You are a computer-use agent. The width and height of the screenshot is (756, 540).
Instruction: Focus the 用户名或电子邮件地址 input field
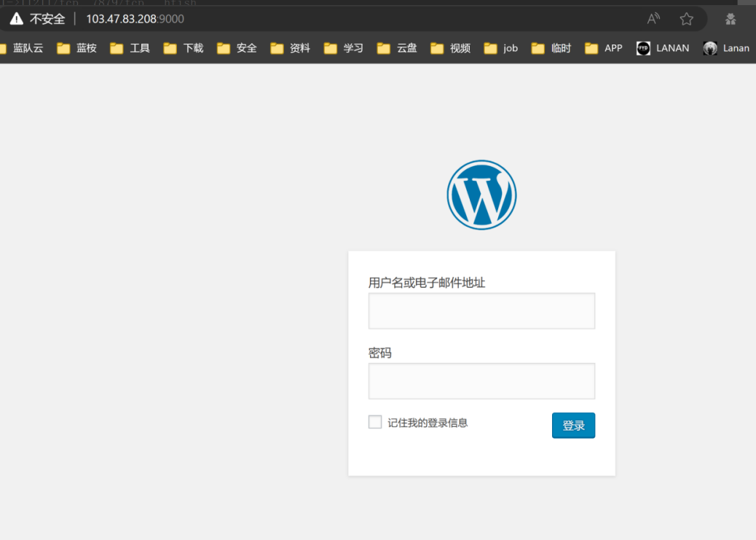click(x=481, y=311)
